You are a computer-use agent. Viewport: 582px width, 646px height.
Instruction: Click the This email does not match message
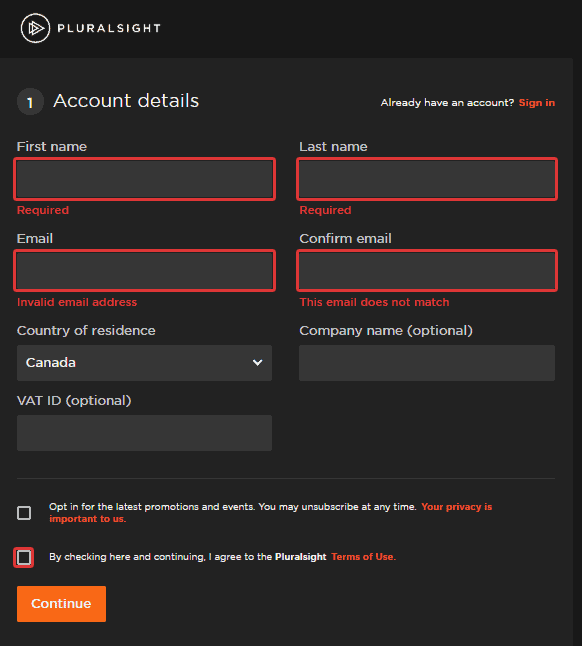(x=374, y=302)
